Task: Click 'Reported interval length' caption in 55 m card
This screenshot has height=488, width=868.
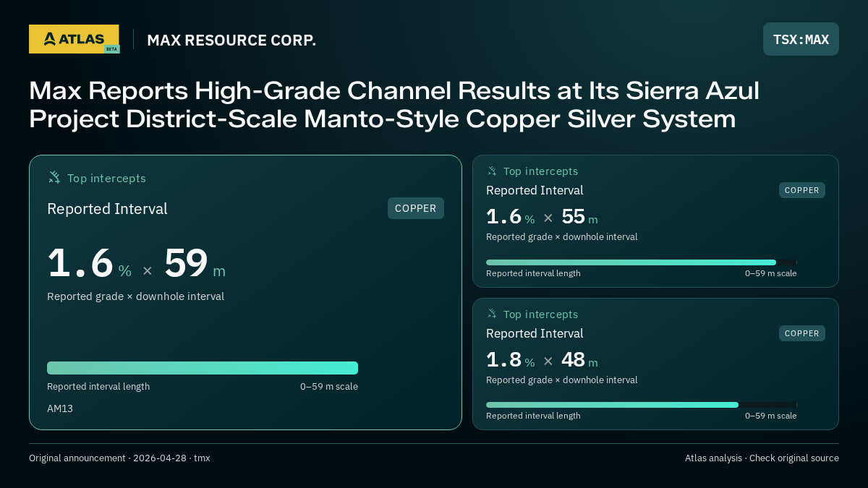Action: tap(533, 273)
